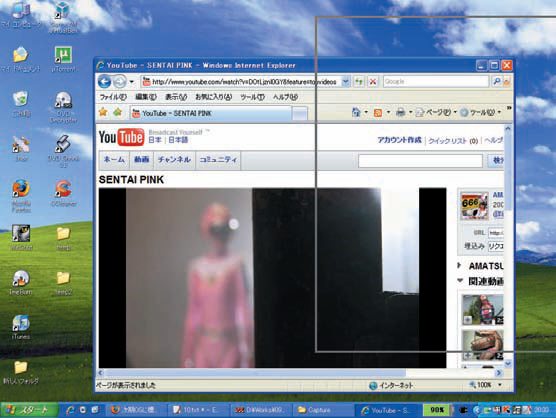Open the コミュニティ tab on YouTube
556x418 pixels.
point(218,160)
